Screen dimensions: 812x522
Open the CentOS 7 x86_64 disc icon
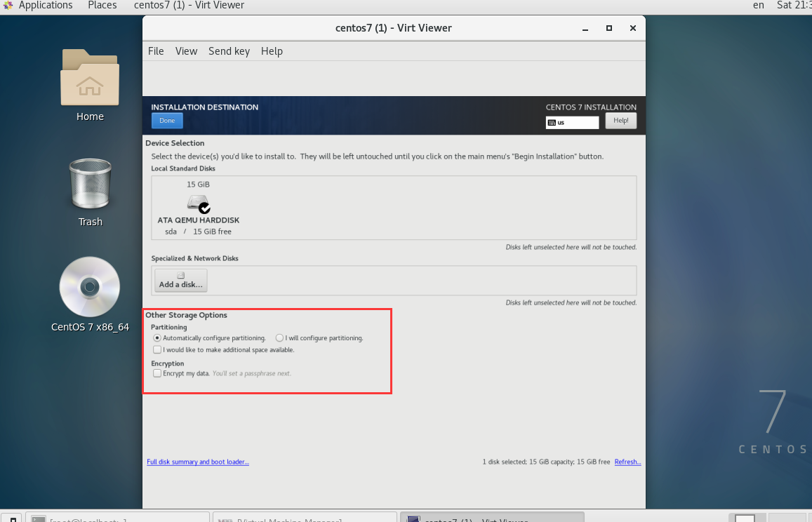(x=90, y=286)
